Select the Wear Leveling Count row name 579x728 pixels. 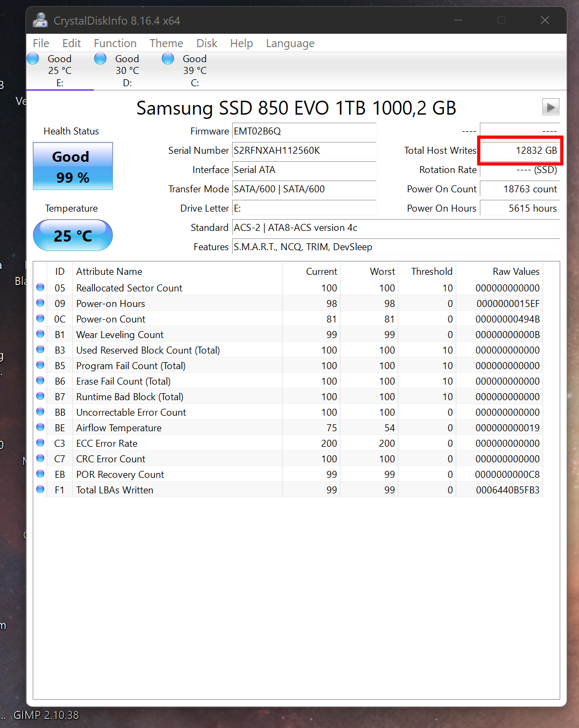point(120,335)
